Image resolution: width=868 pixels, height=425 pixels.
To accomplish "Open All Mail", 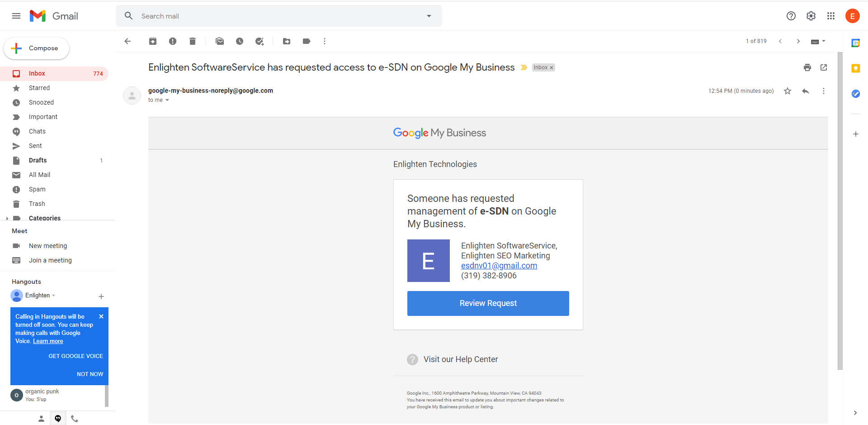I will [x=54, y=175].
